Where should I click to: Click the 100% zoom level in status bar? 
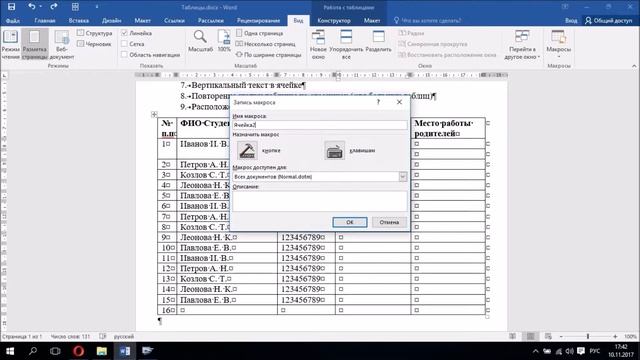630,336
